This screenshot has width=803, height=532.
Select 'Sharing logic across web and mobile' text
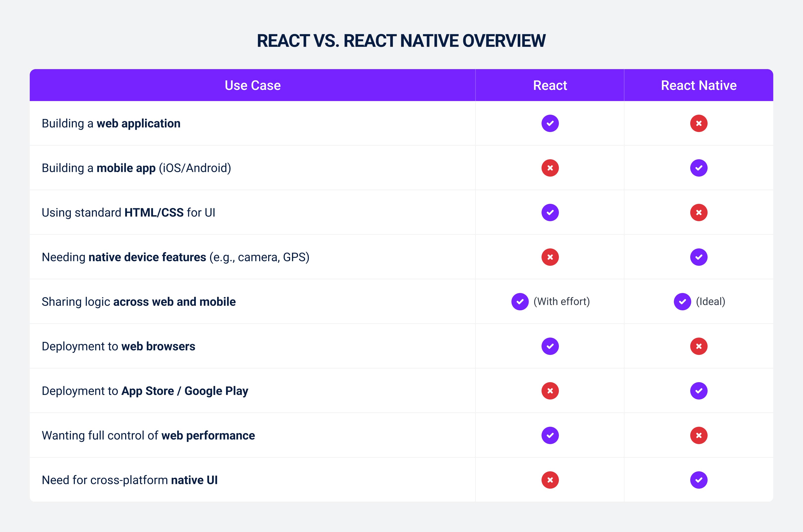coord(139,302)
